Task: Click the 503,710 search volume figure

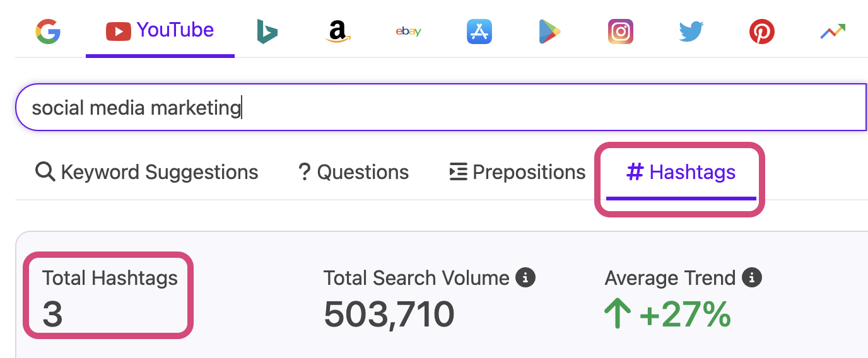Action: pos(389,314)
